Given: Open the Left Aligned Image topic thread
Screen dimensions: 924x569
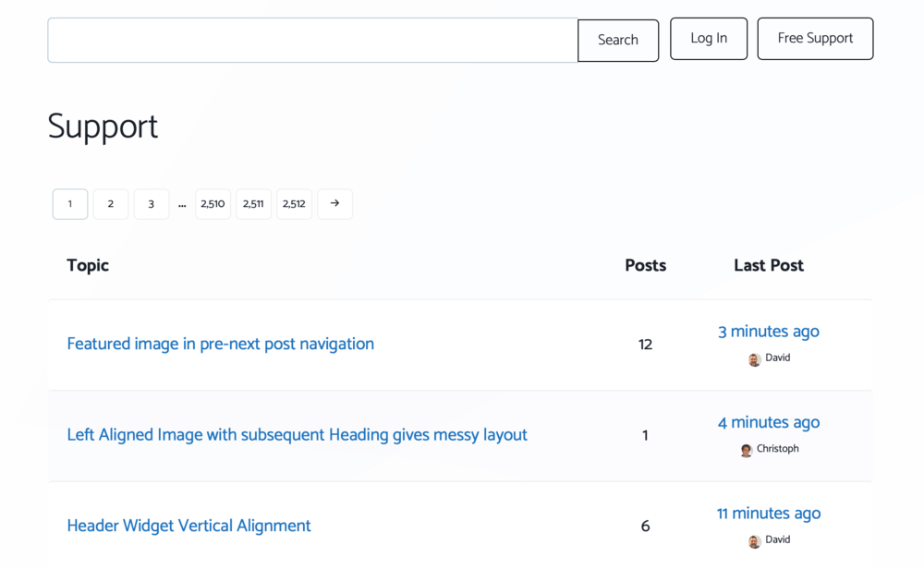Looking at the screenshot, I should [297, 434].
